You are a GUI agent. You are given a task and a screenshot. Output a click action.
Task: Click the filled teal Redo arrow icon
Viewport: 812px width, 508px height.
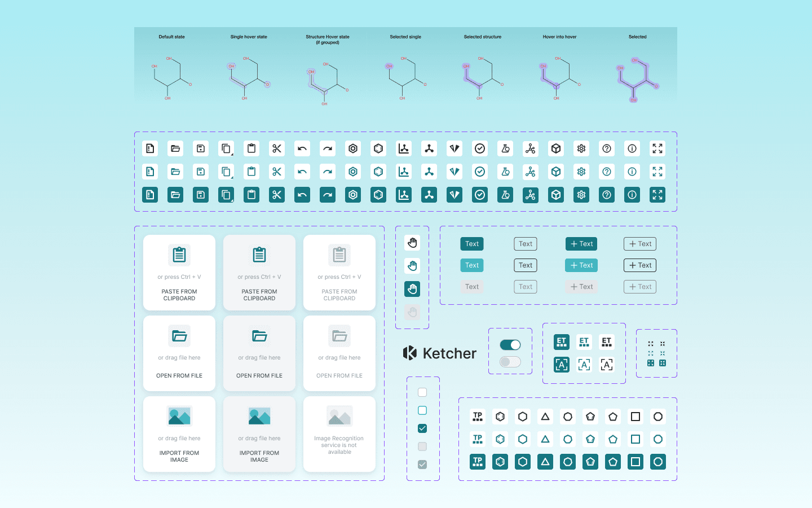[328, 195]
